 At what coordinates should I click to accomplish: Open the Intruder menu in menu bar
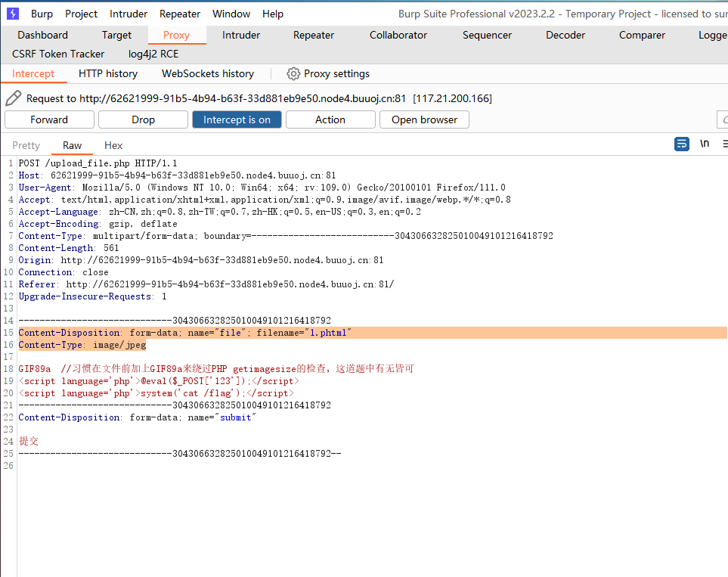click(x=129, y=14)
